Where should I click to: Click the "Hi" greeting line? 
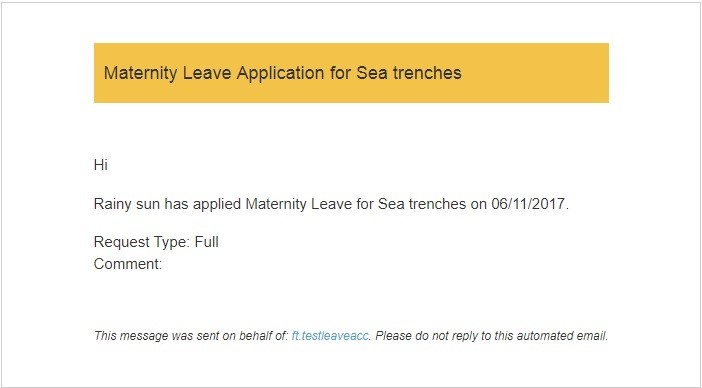point(101,165)
